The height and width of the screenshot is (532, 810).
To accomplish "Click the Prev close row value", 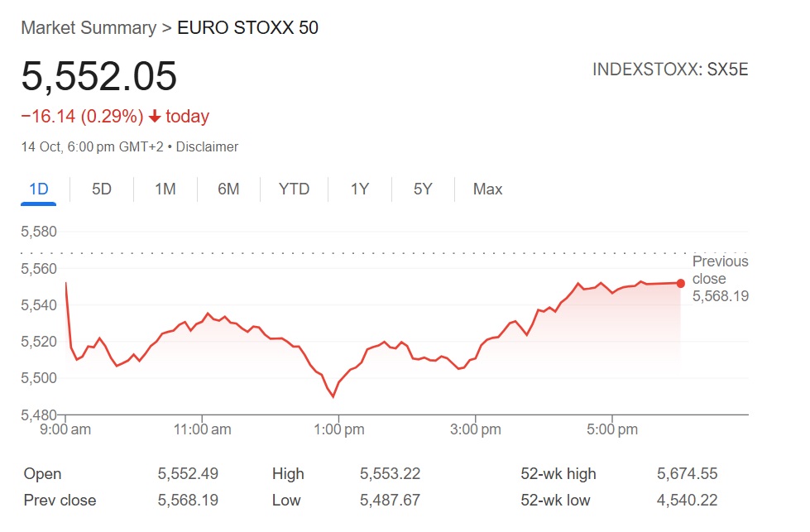I will click(189, 501).
